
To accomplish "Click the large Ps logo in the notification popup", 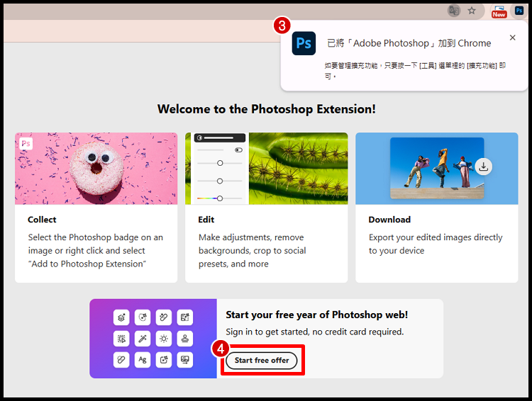I will (x=304, y=43).
